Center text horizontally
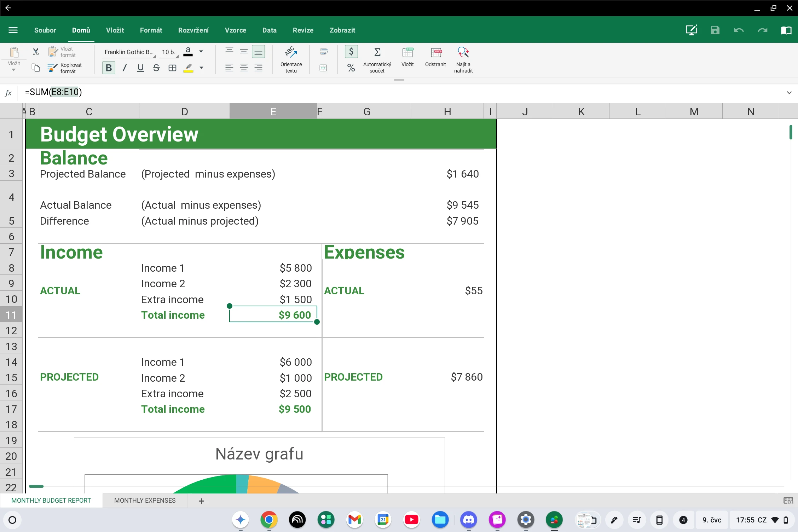798x532 pixels. click(244, 68)
